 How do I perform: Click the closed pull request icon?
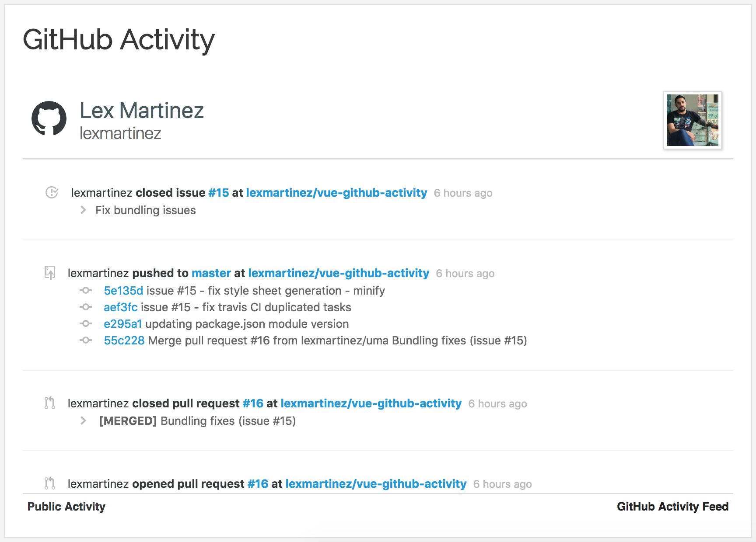coord(50,403)
